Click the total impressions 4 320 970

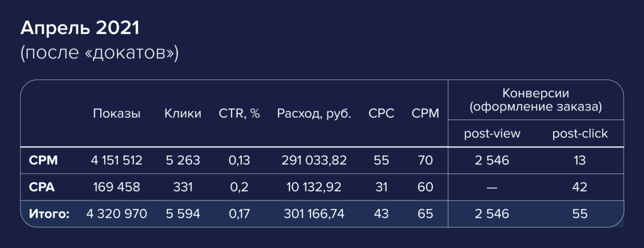point(117,214)
